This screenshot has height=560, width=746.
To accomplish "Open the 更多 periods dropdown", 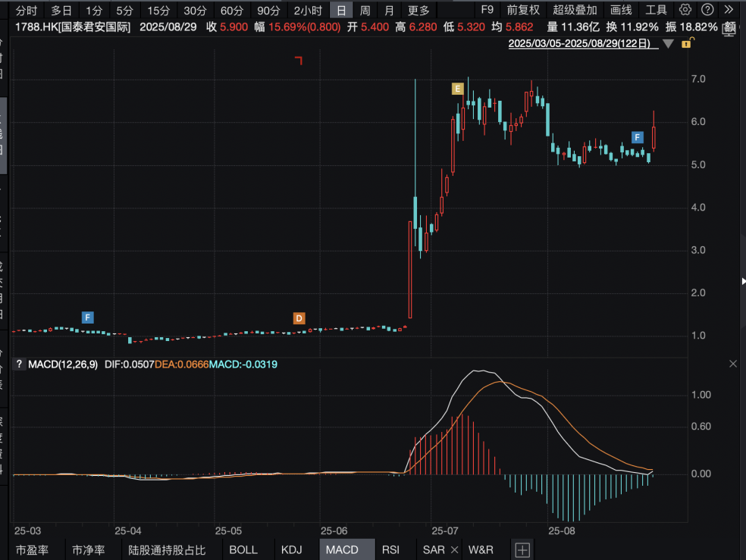I will [418, 10].
